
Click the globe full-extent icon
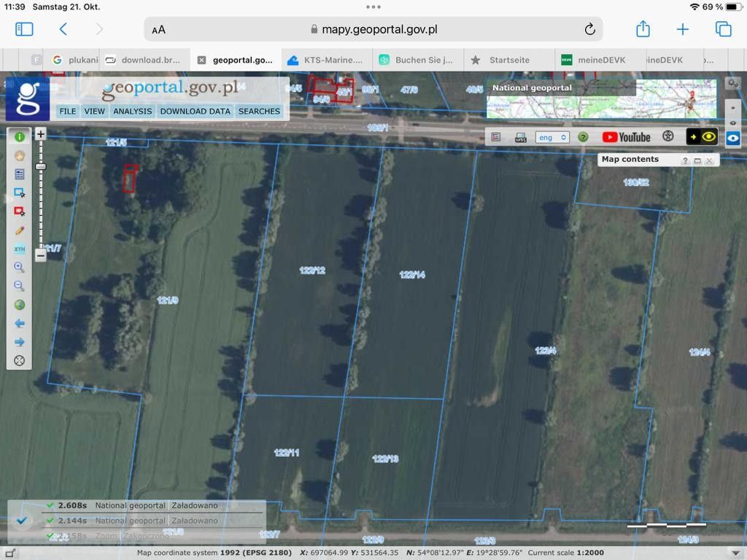tap(20, 305)
